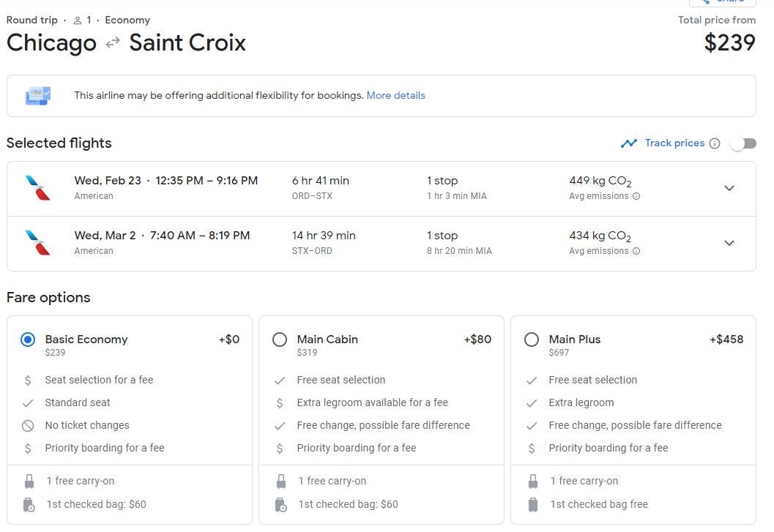
Task: Click info icon next to Track prices
Action: coord(715,143)
